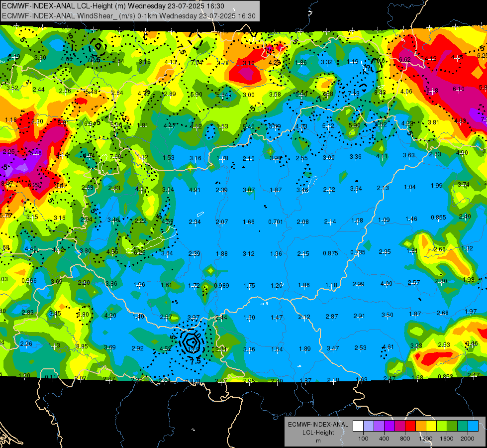Click the wind shear value '4.75'
This screenshot has width=487, height=448.
[x=457, y=57]
